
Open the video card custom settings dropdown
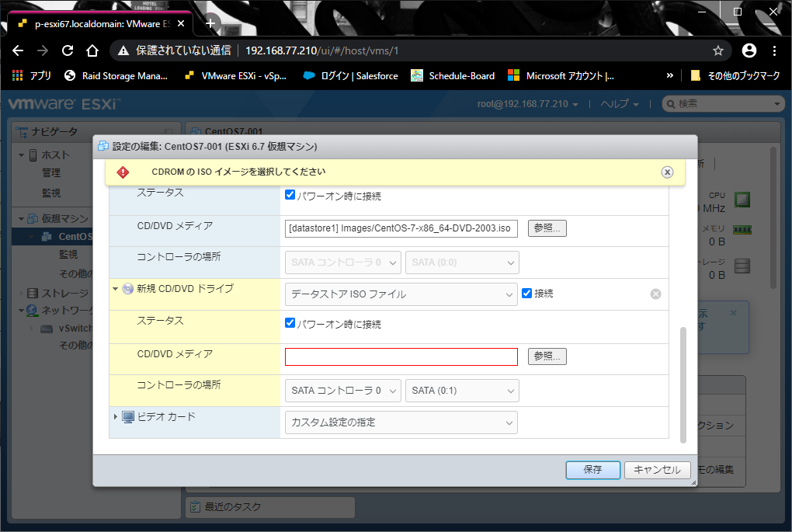pos(401,422)
